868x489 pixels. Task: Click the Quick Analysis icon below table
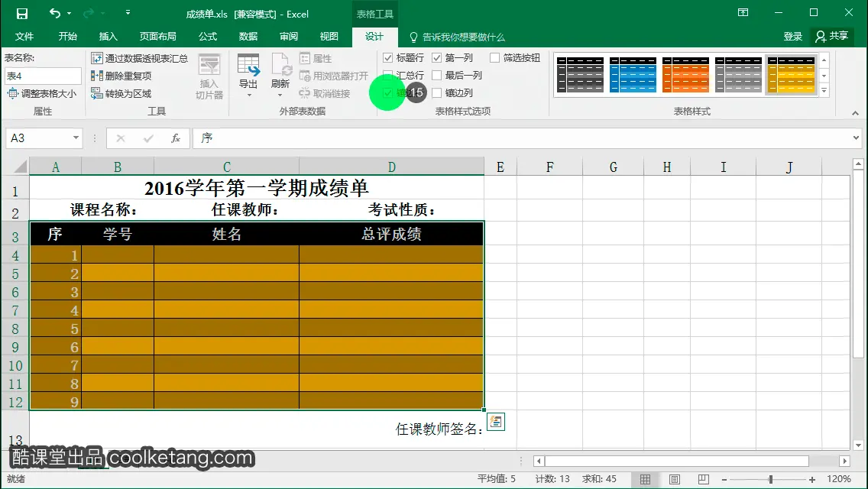coord(495,422)
